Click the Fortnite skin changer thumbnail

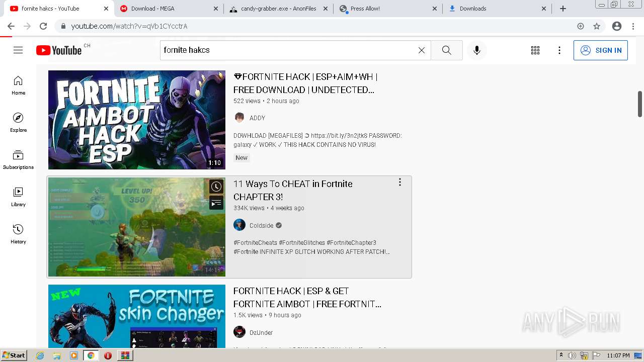pos(137,316)
